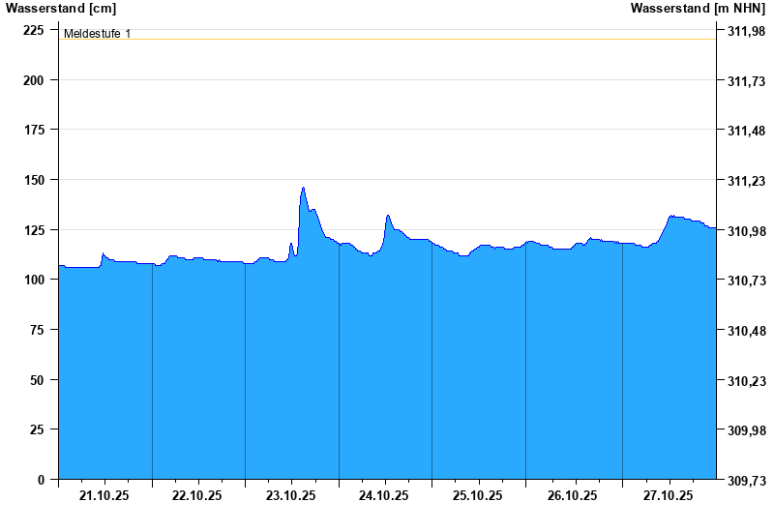Click the highest water level peak on 23.10.25
The width and height of the screenshot is (774, 532).
click(x=303, y=189)
